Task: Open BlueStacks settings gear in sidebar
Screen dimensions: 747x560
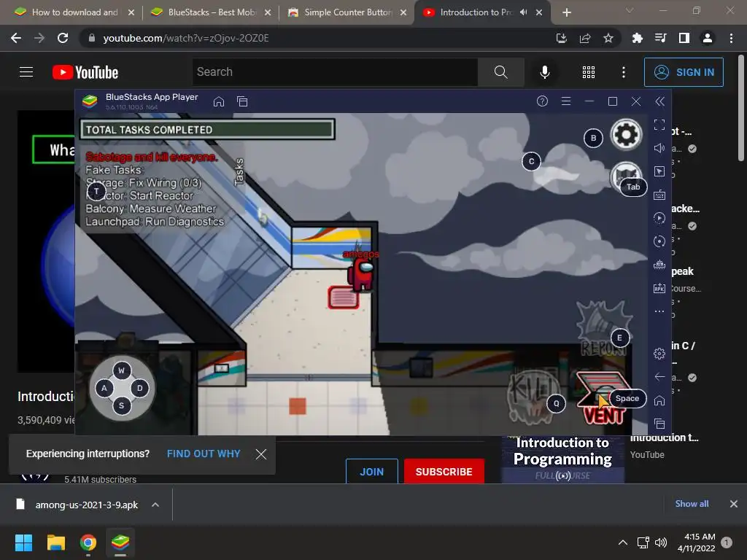Action: point(659,354)
